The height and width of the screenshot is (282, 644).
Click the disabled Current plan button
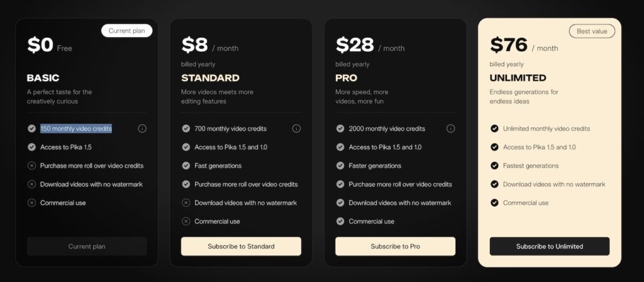click(87, 246)
